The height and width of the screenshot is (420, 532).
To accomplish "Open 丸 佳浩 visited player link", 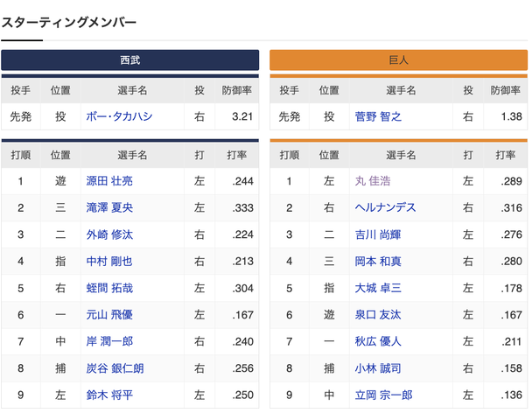I will pos(373,181).
